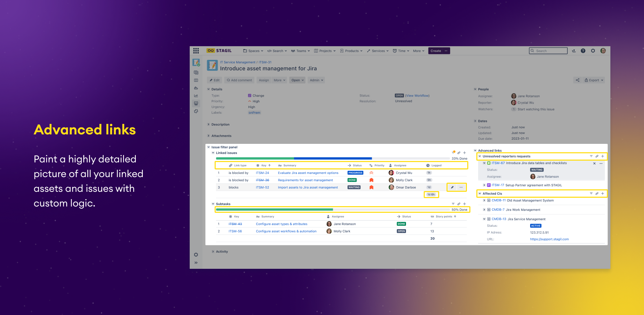Screen dimensions: 644x315
Task: Remove the ITSM-67 link with the X
Action: 594,163
